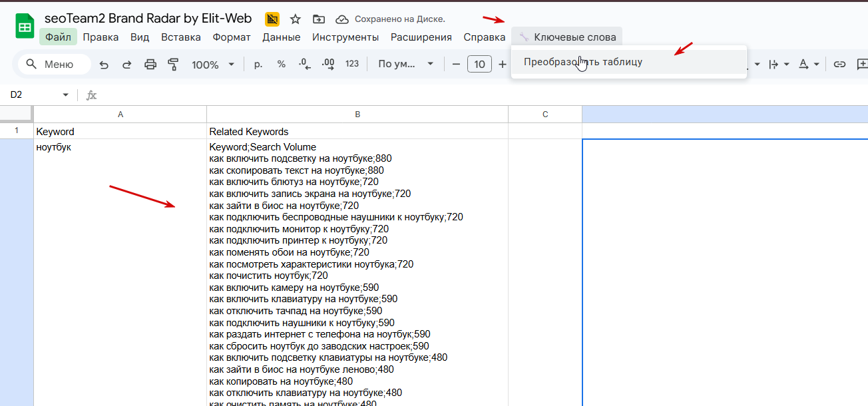Check cloud save status icon
868x406 pixels.
341,19
